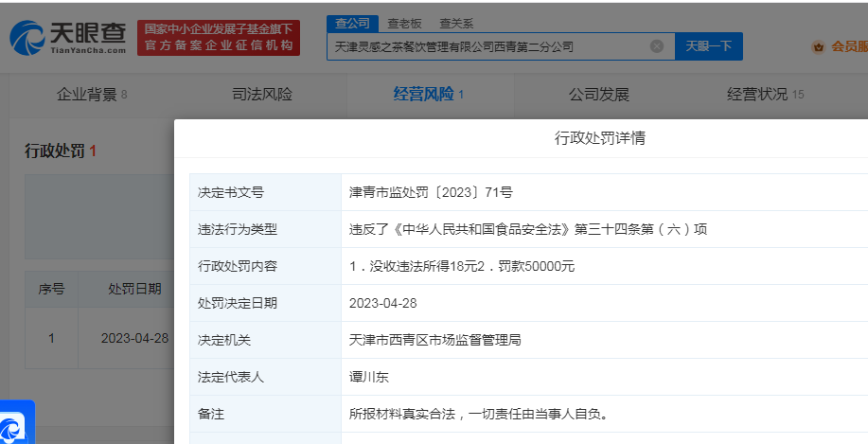Select the 查关系 search tab
The image size is (868, 444).
(456, 24)
